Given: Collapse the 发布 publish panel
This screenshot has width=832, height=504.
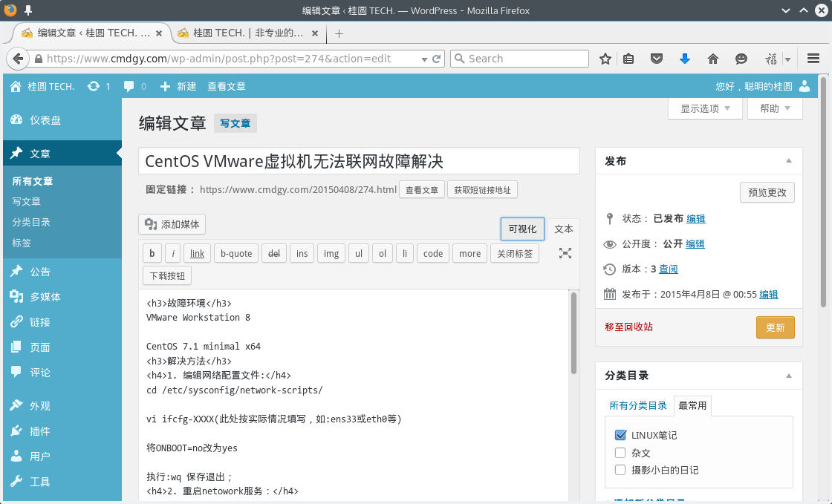Looking at the screenshot, I should (788, 161).
